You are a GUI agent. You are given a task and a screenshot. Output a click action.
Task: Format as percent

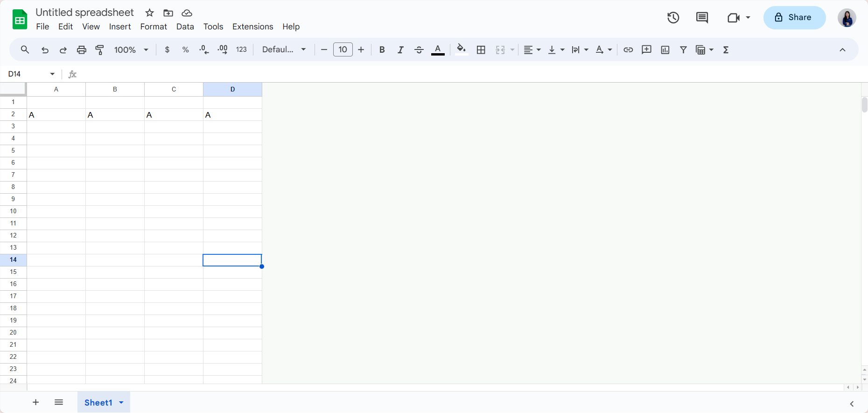[185, 49]
